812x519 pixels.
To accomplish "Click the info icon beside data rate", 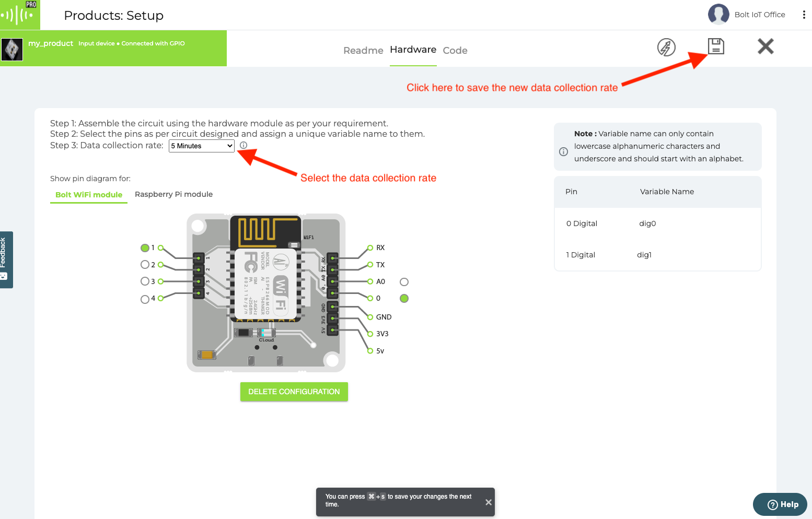I will click(x=243, y=145).
